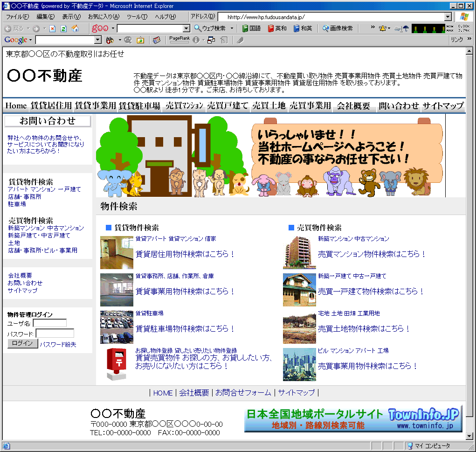The image size is (476, 452).
Task: Open 売買マンション物件検索はこちら！ link
Action: pos(372,254)
